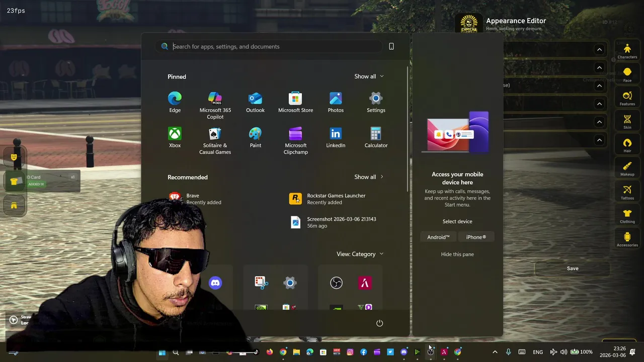Open the Accessories category in Appearance Editor

(627, 239)
